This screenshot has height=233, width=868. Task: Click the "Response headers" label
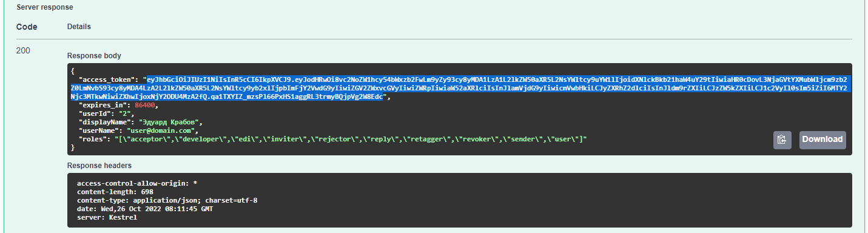point(99,165)
